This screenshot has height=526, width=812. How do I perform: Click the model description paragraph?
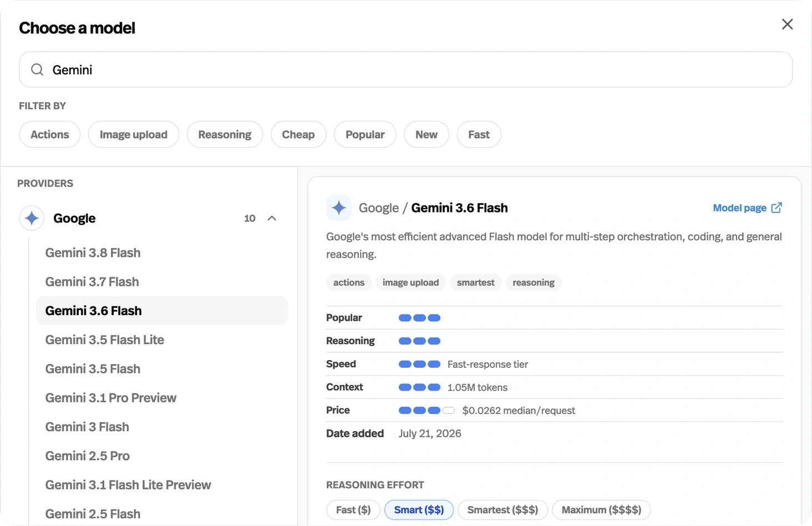(x=554, y=245)
